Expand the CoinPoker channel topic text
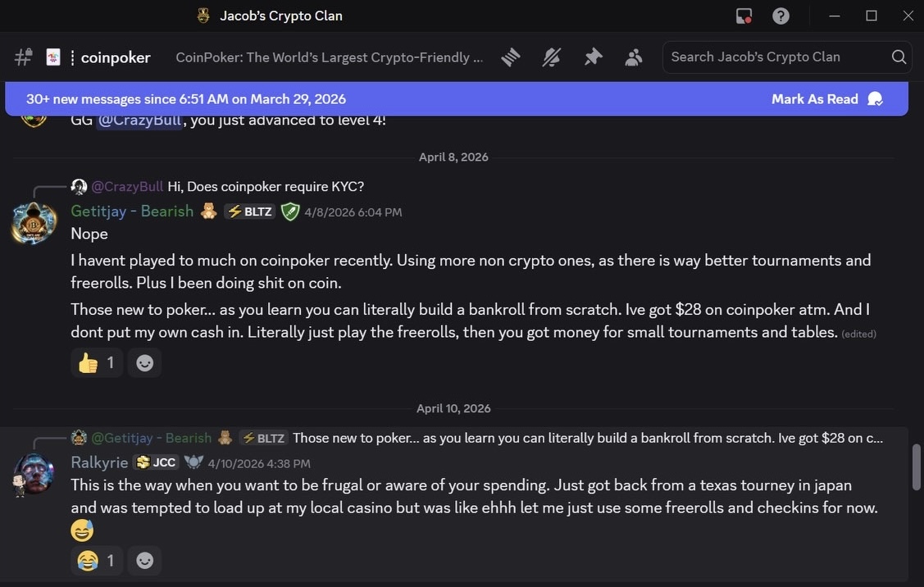924x587 pixels. [x=329, y=57]
